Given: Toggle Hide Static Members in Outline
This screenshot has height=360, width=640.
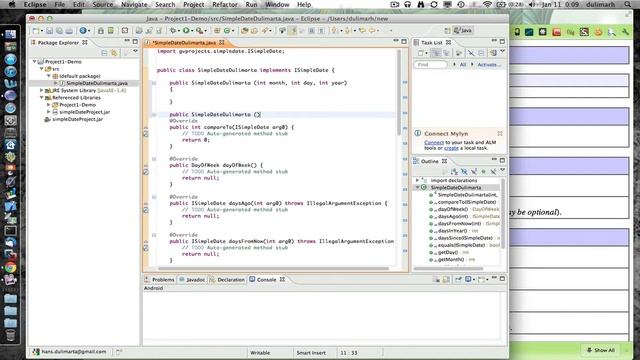Looking at the screenshot, I should (474, 172).
